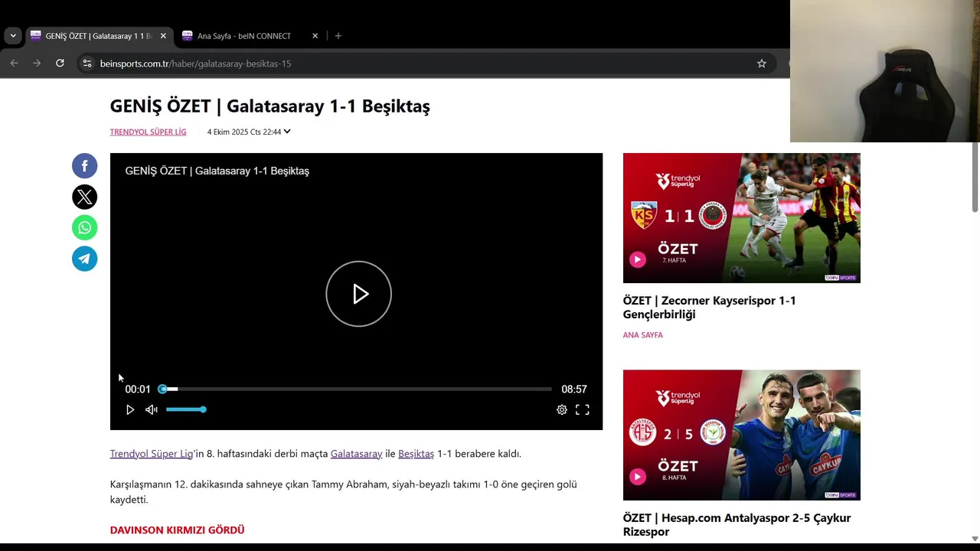Share article on X (Twitter)
This screenshot has height=551, width=980.
tap(84, 197)
